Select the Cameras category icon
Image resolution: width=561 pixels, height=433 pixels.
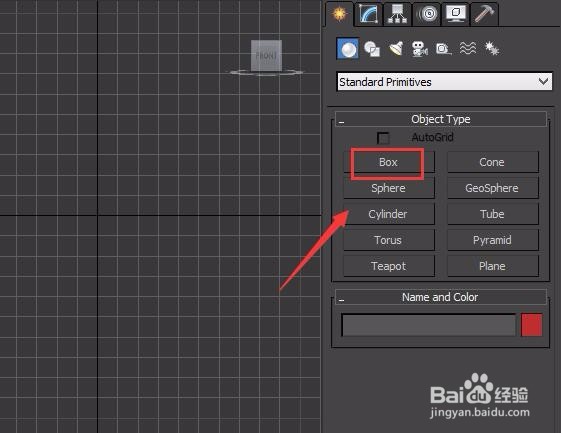coord(419,49)
